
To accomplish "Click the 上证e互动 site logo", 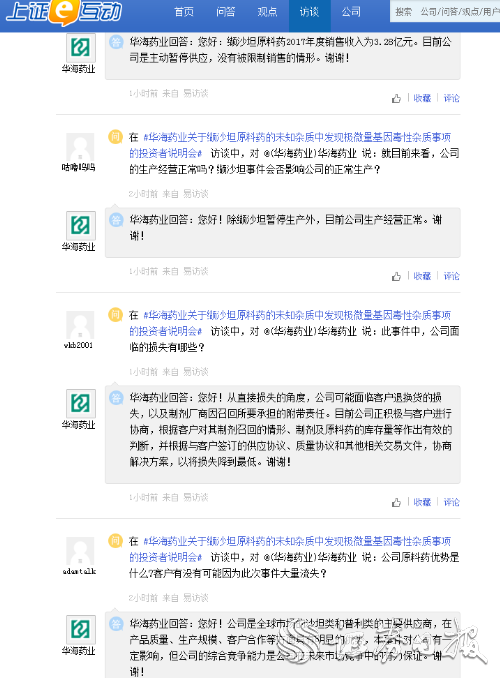I will (64, 13).
